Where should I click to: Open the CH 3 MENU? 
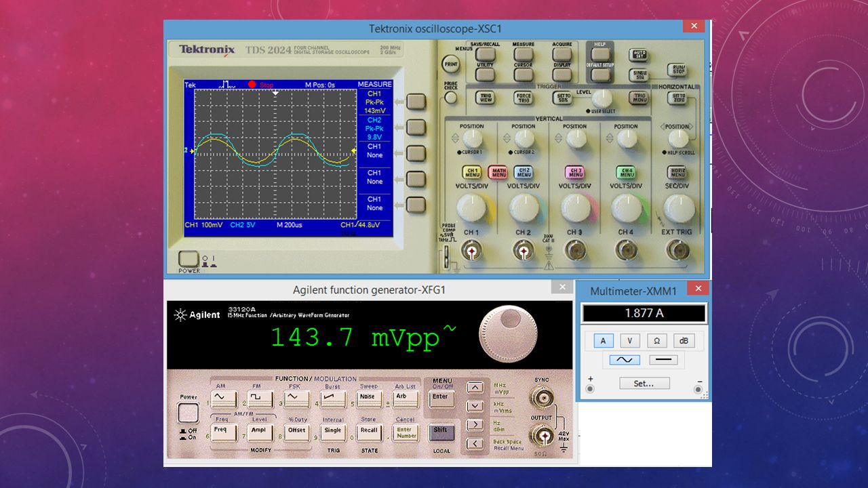[574, 172]
